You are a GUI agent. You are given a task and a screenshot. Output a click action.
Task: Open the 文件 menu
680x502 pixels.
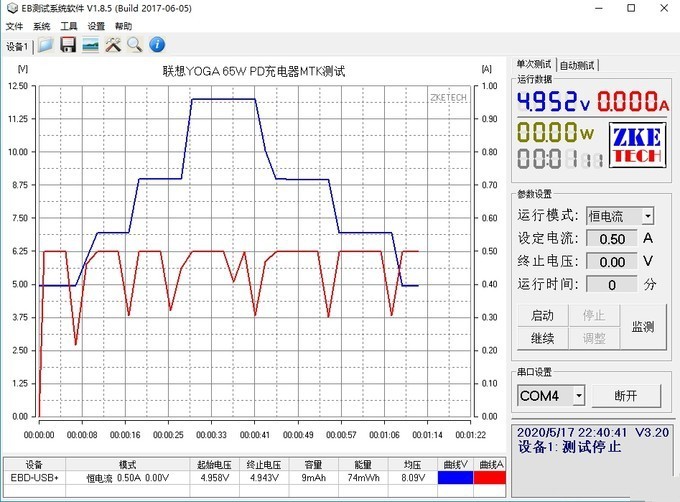pos(14,26)
